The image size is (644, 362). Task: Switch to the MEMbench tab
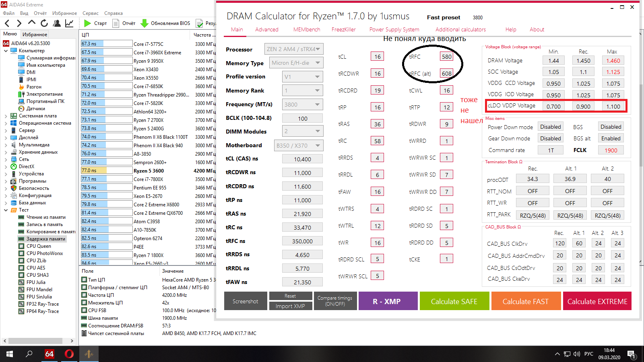(307, 29)
